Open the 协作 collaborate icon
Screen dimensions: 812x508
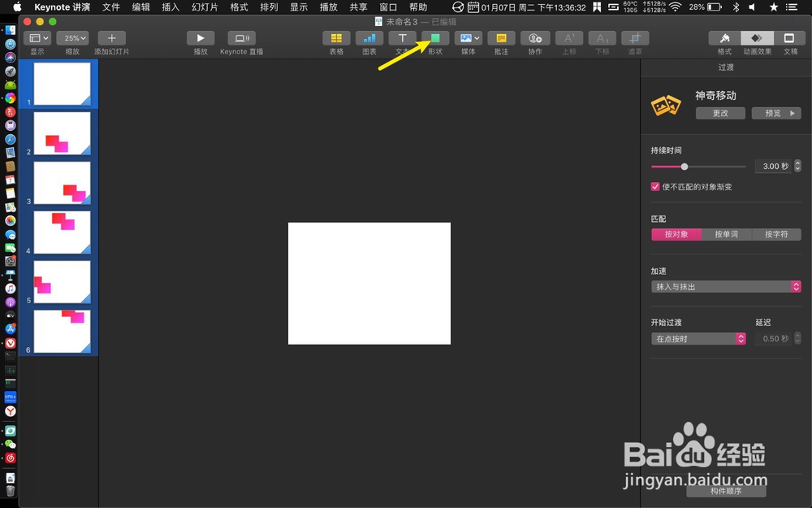[535, 38]
